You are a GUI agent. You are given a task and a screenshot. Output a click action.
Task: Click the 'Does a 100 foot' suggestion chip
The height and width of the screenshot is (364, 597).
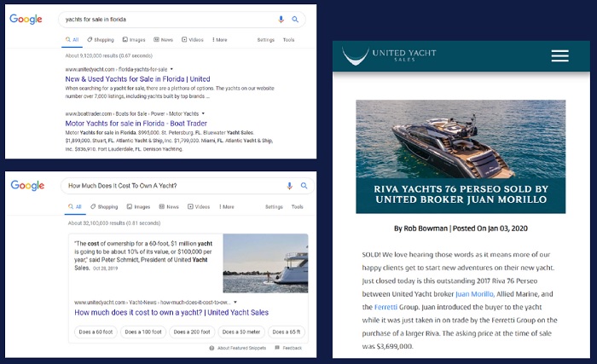(x=143, y=332)
